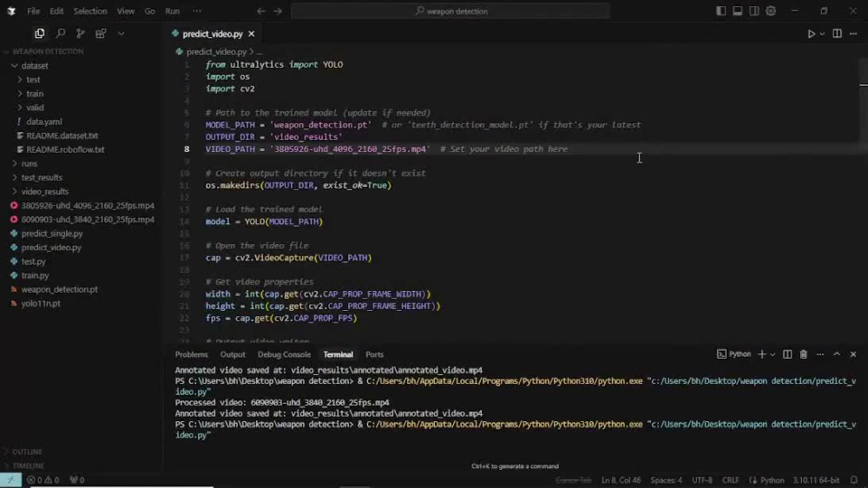Go forward with the navigation arrow
The width and height of the screenshot is (868, 488).
(x=278, y=11)
